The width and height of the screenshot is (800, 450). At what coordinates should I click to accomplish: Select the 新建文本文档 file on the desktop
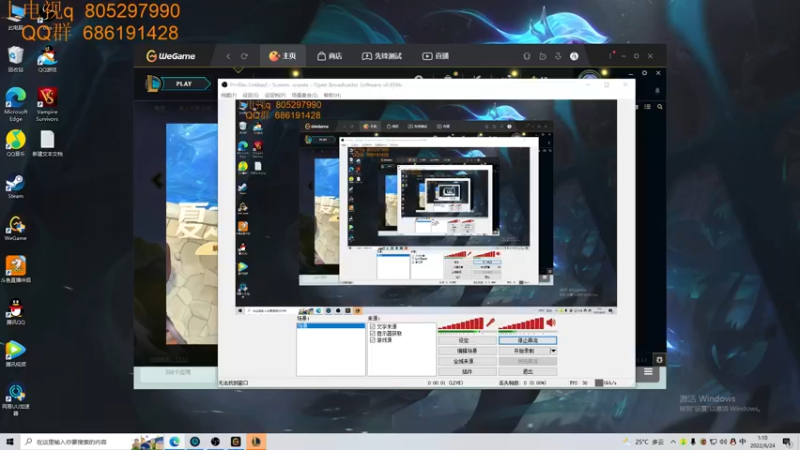[x=47, y=143]
